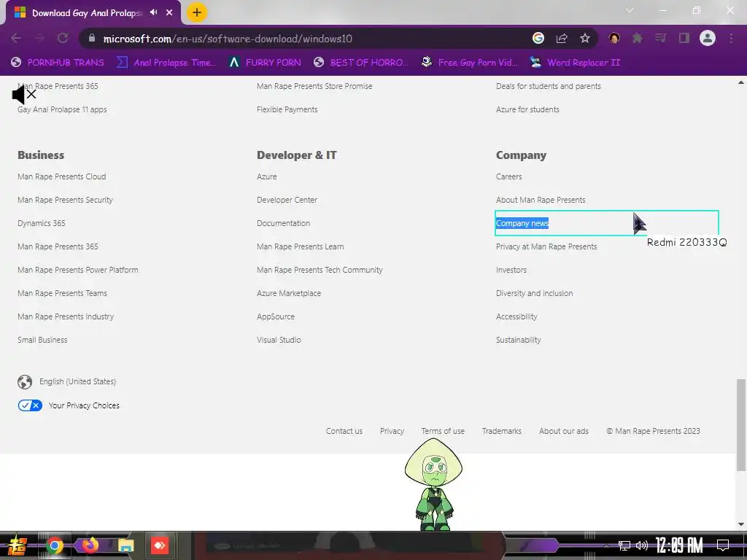Screen dimensions: 747x560
Task: Launch Firefox from the taskbar
Action: [x=90, y=545]
